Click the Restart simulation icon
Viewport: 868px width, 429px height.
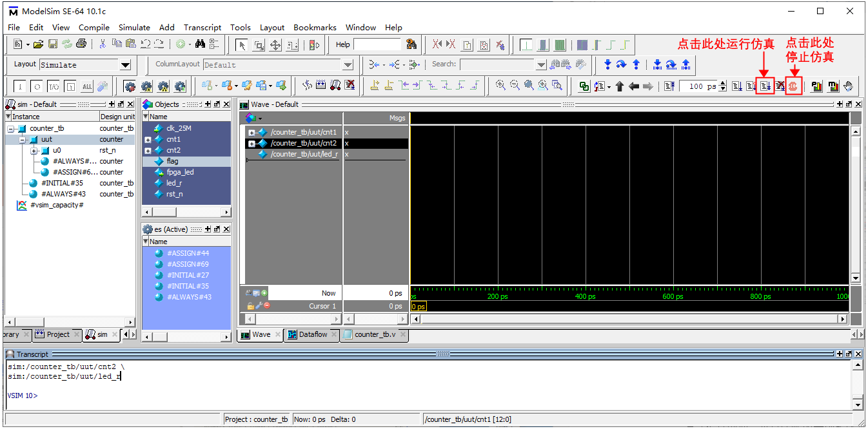click(669, 86)
